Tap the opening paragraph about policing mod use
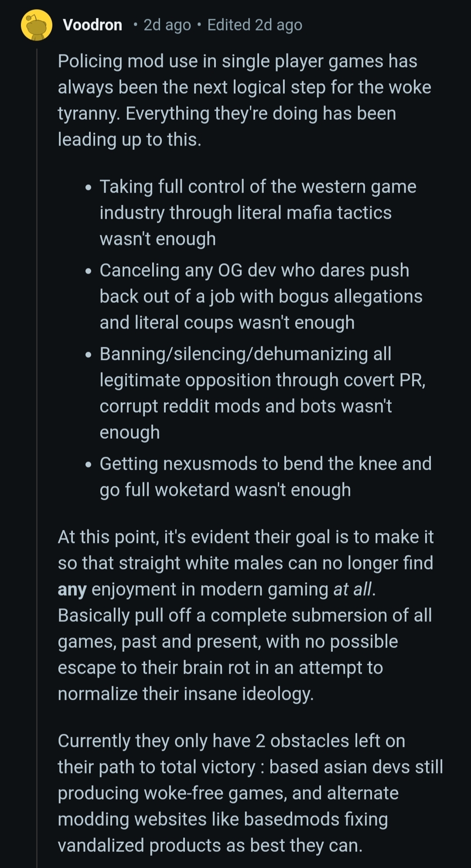The height and width of the screenshot is (868, 471). pyautogui.click(x=244, y=100)
